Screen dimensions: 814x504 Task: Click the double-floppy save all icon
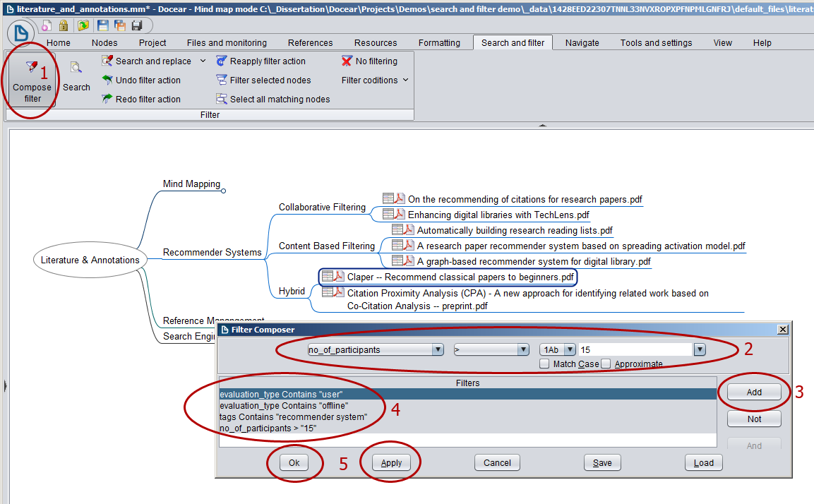coord(120,25)
